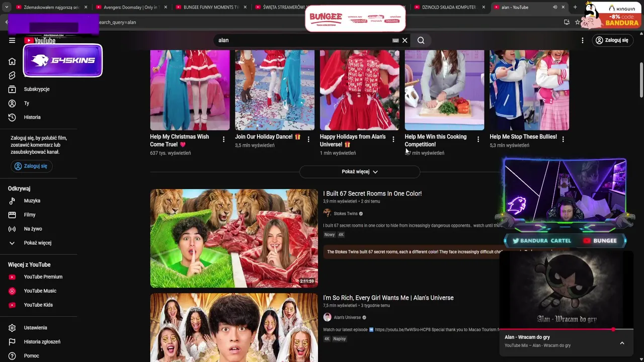This screenshot has width=644, height=362.
Task: Open a new browser tab with plus
Action: pos(575,7)
